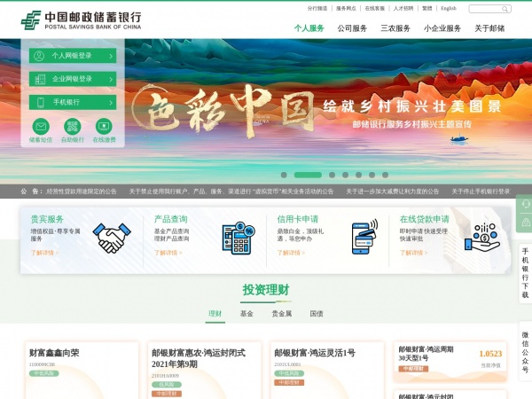
Task: Click the Postal Savings Bank of China logo
Action: [x=81, y=20]
